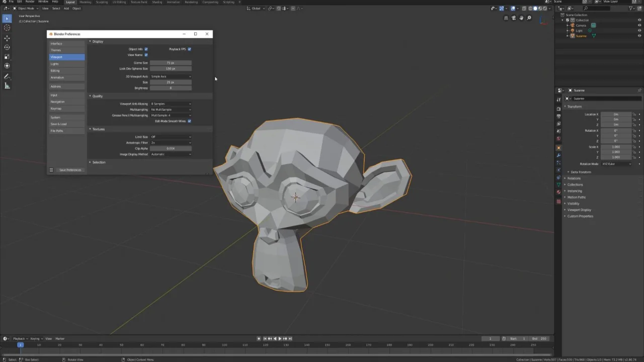Uncheck the View Name checkbox

[x=146, y=55]
